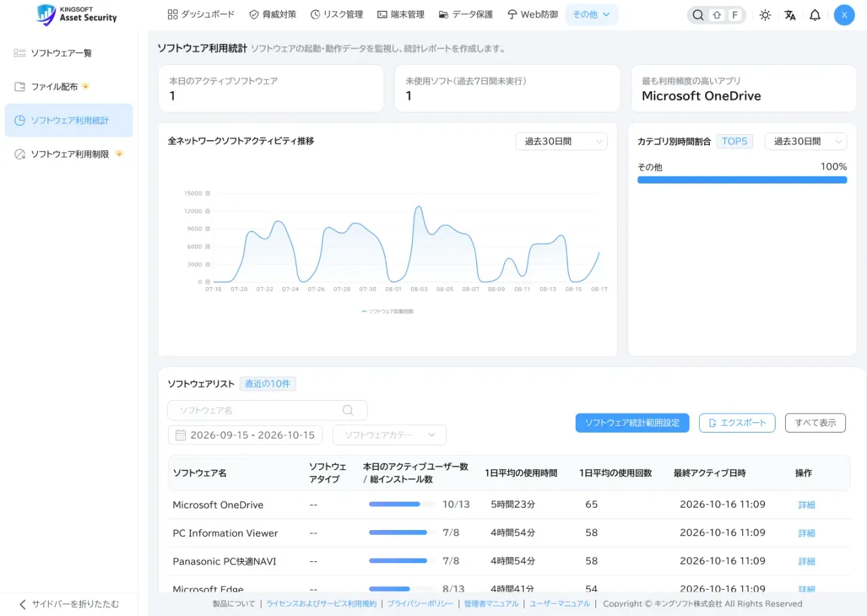Select ファイル配布 in sidebar
The width and height of the screenshot is (867, 616).
tap(68, 87)
